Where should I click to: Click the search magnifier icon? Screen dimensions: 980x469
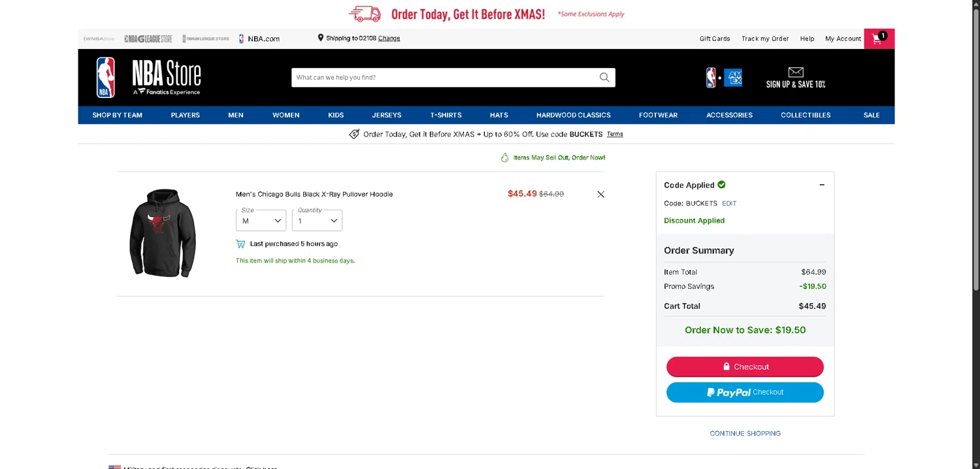[604, 77]
